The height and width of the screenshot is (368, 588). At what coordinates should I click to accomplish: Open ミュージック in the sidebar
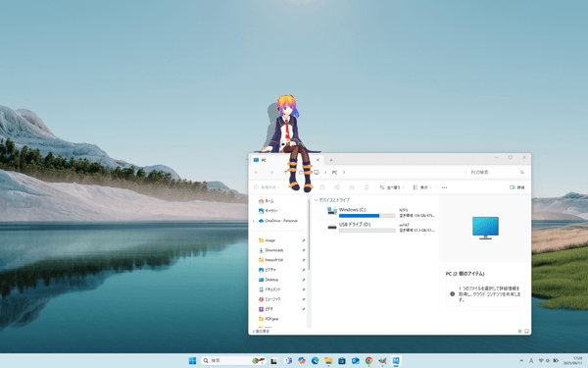[269, 299]
